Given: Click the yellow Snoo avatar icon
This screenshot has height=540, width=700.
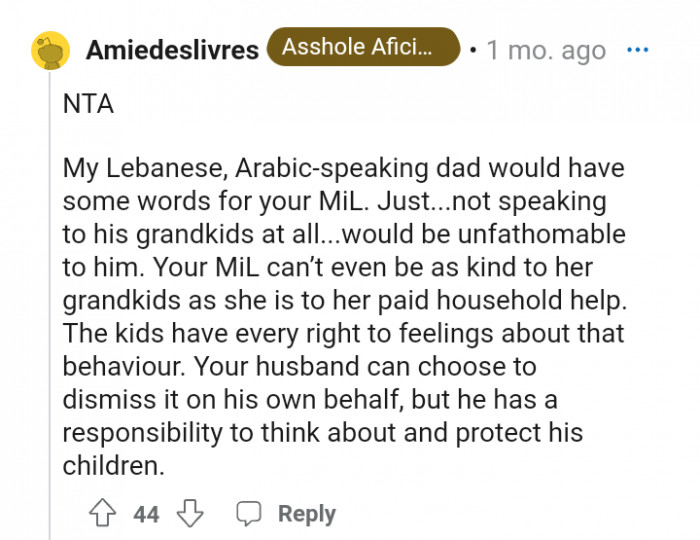Looking at the screenshot, I should [x=51, y=50].
